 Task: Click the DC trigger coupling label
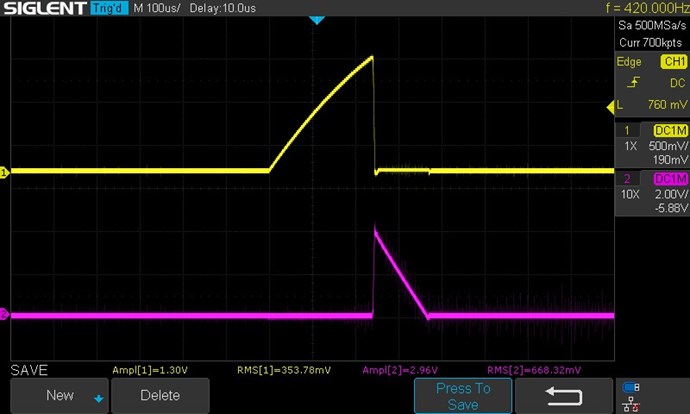pos(677,83)
